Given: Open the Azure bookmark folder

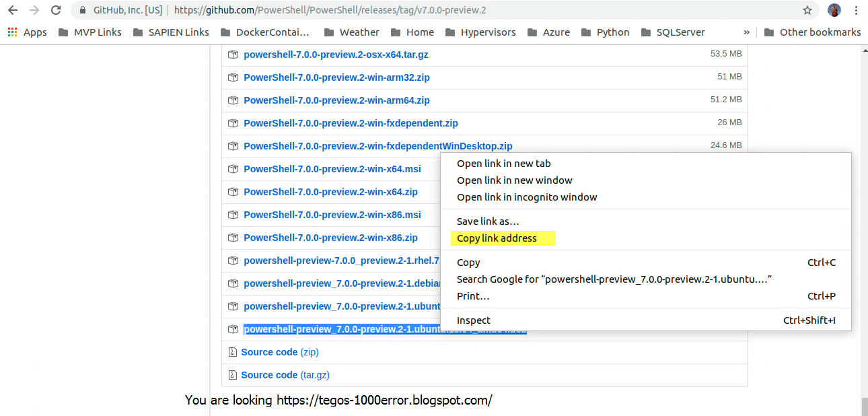Looking at the screenshot, I should 548,32.
